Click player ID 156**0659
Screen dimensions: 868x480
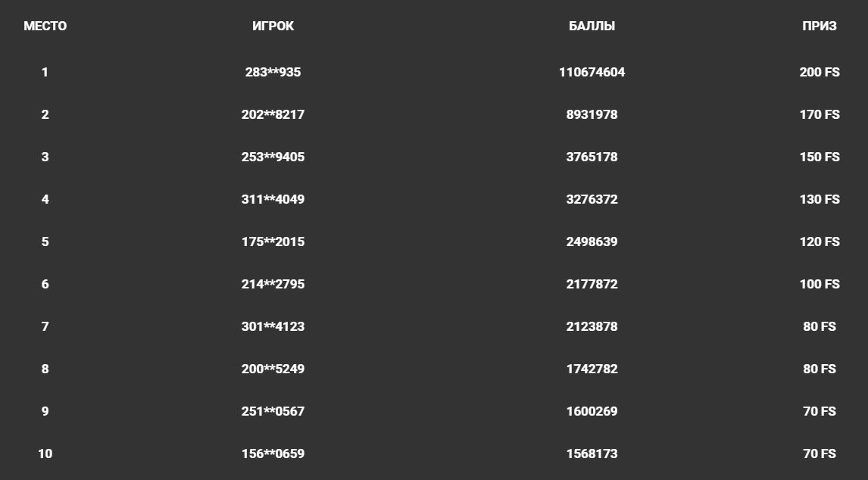point(273,454)
